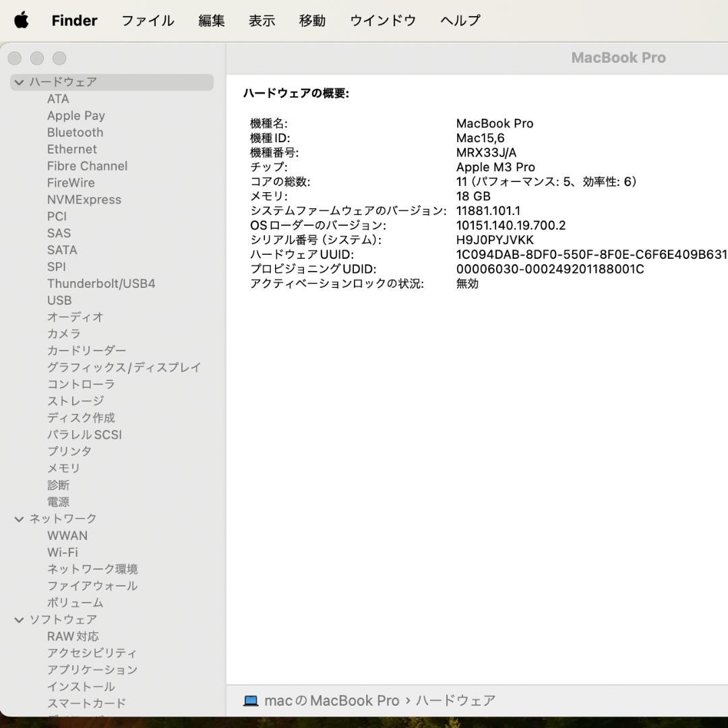Image resolution: width=728 pixels, height=728 pixels.
Task: Open the 移動 menu
Action: point(312,20)
